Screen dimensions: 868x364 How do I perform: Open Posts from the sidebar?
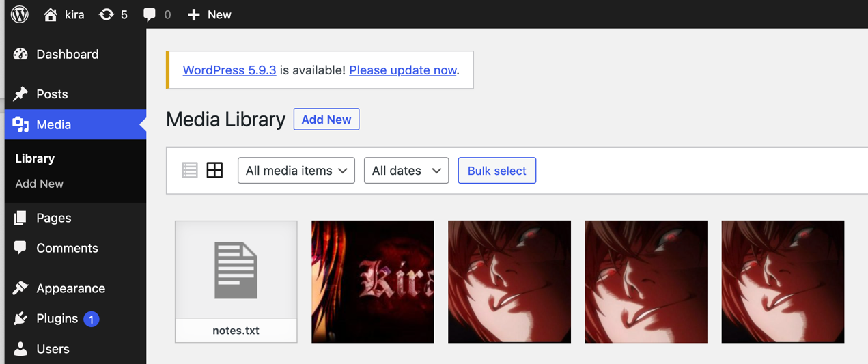tap(52, 94)
